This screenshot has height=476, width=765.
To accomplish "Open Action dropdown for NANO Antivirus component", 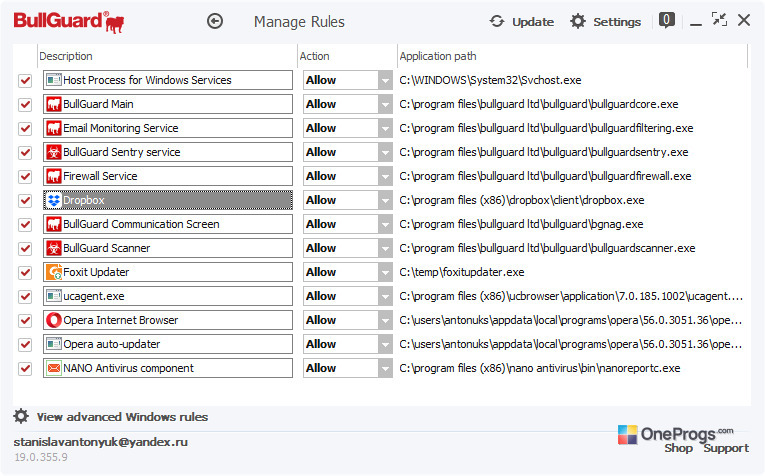I will [385, 368].
